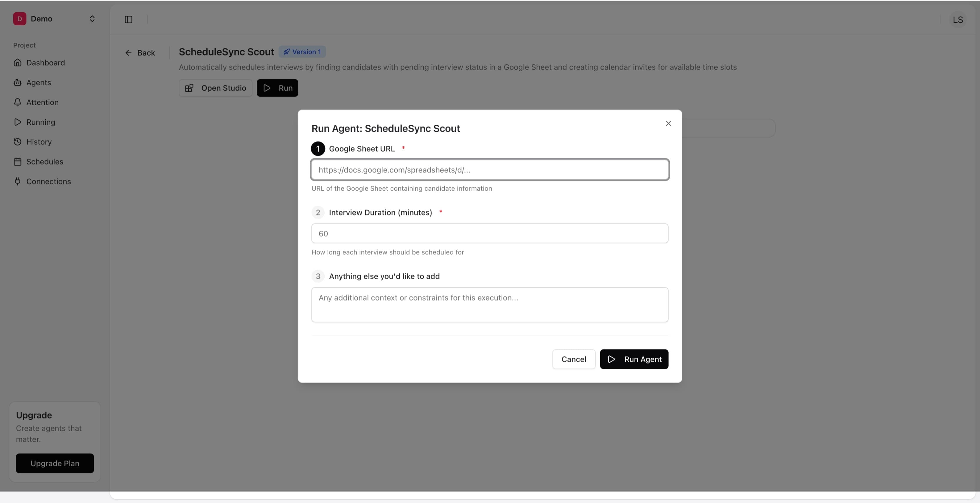The image size is (980, 503).
Task: Click the Version 1 badge
Action: pyautogui.click(x=302, y=52)
